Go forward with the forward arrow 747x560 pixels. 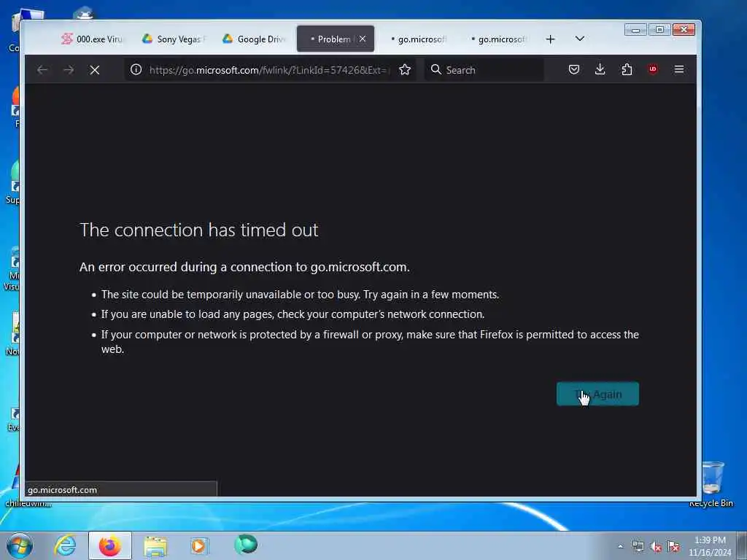click(69, 70)
